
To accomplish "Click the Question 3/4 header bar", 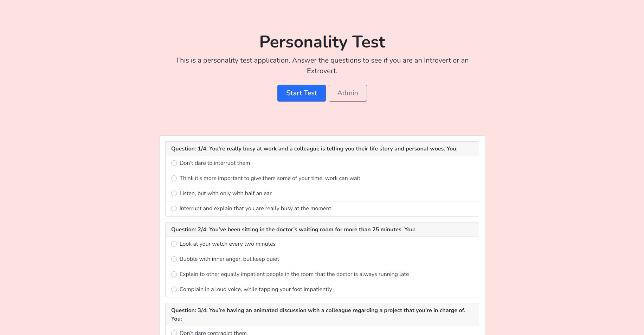I will coord(322,314).
